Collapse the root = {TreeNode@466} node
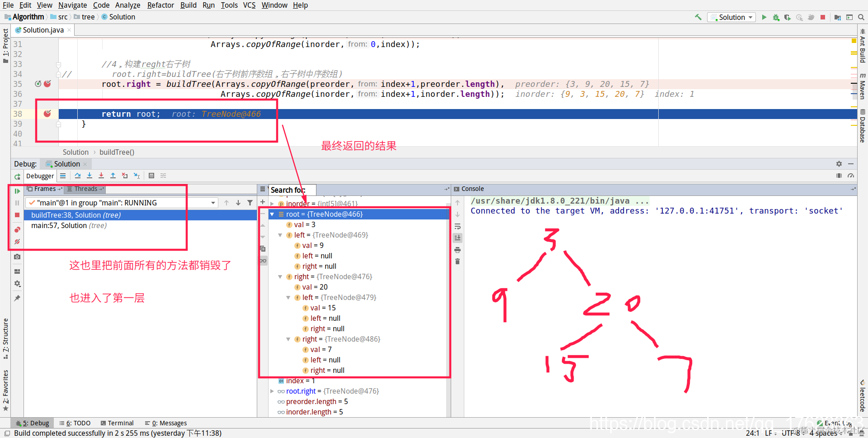Screen dimensions: 868x438 coord(272,214)
